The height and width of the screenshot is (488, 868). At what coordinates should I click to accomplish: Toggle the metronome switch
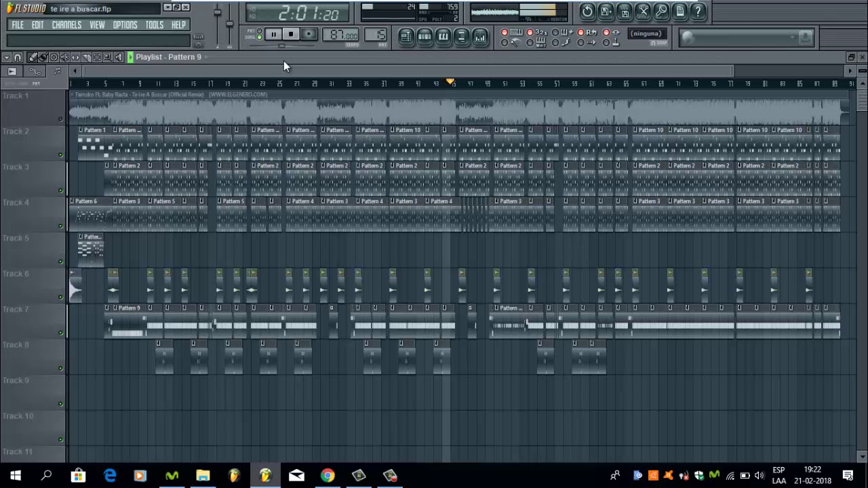(x=504, y=42)
